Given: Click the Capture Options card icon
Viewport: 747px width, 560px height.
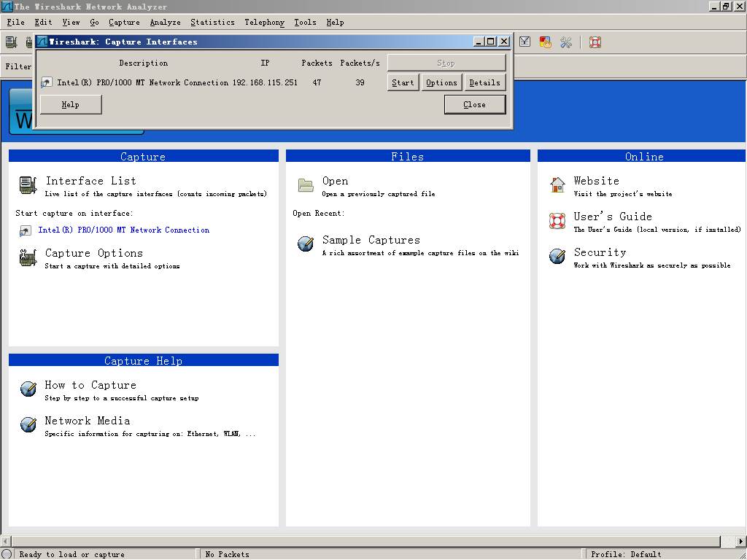Looking at the screenshot, I should tap(28, 257).
